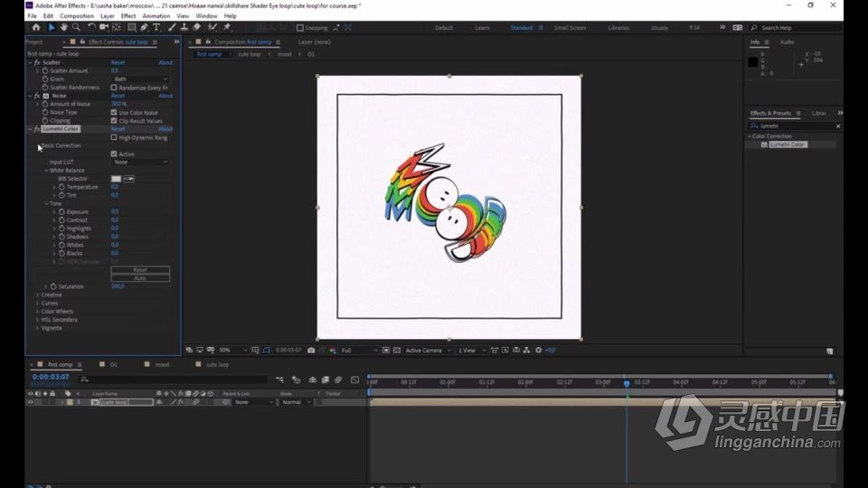Click the Home icon in the toolbar
Viewport: 868px width, 488px height.
click(36, 27)
